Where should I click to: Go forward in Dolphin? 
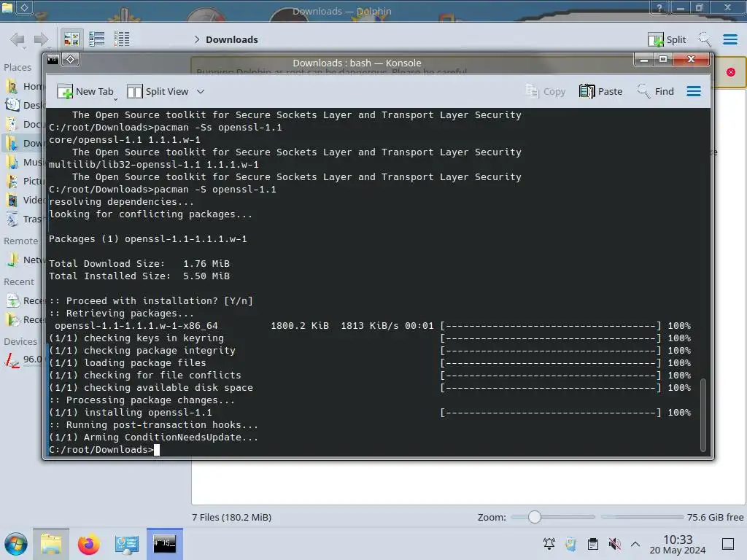click(x=41, y=39)
